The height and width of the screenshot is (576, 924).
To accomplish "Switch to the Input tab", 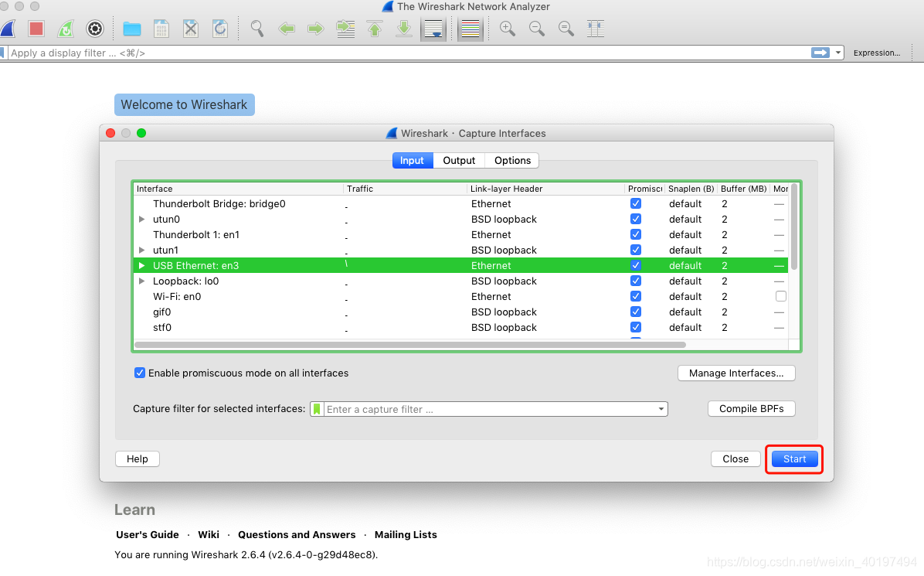I will coord(412,160).
